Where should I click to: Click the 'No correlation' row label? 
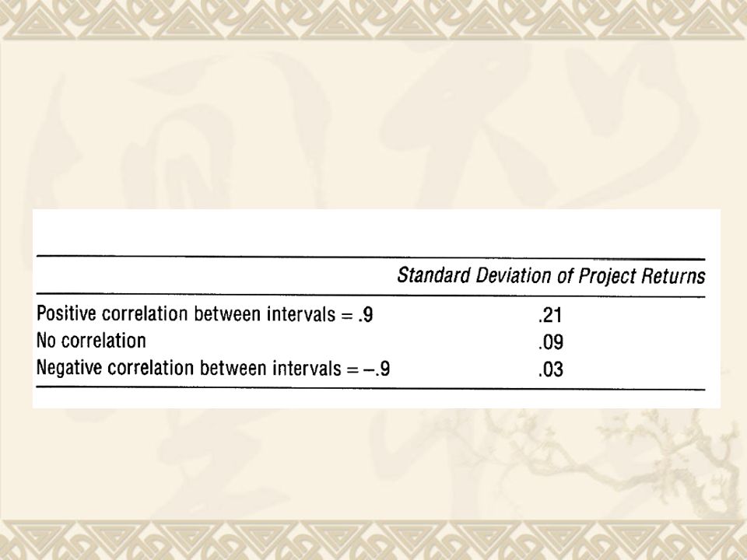coord(91,341)
